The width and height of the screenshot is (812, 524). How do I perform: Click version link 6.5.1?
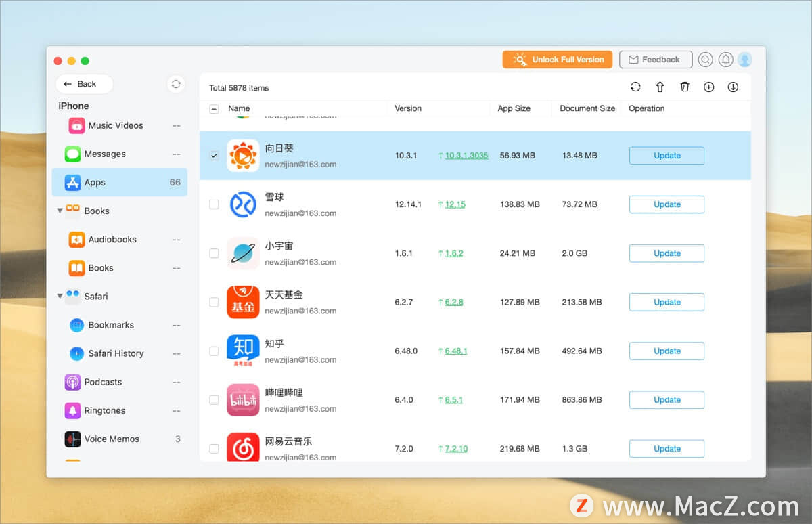point(454,399)
